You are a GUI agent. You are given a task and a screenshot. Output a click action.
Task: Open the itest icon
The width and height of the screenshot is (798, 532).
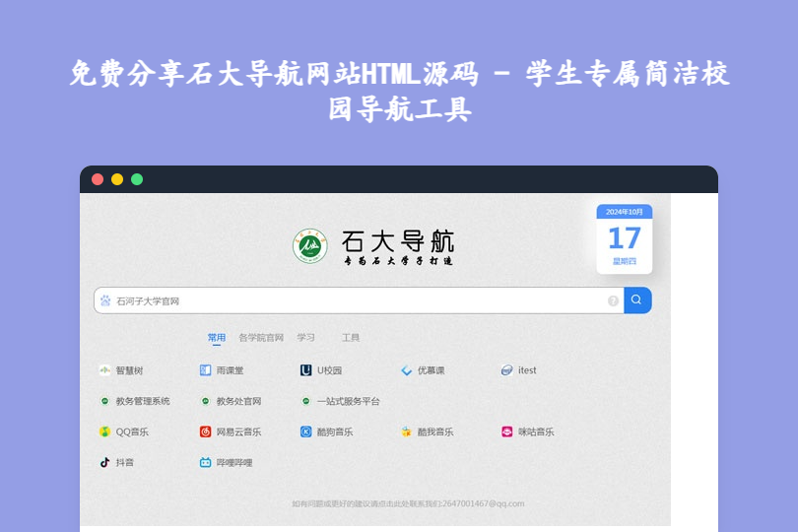coord(507,370)
